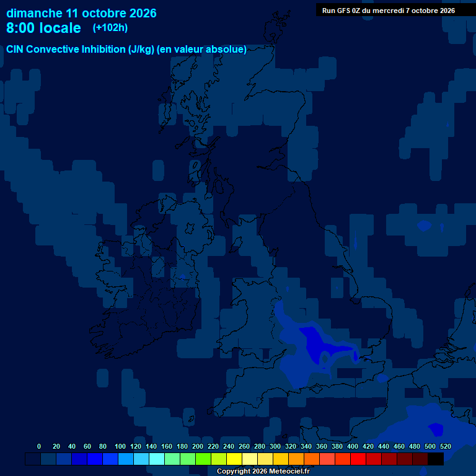Click the cyan swatch under label 160
476x476 pixels.
(x=157, y=459)
